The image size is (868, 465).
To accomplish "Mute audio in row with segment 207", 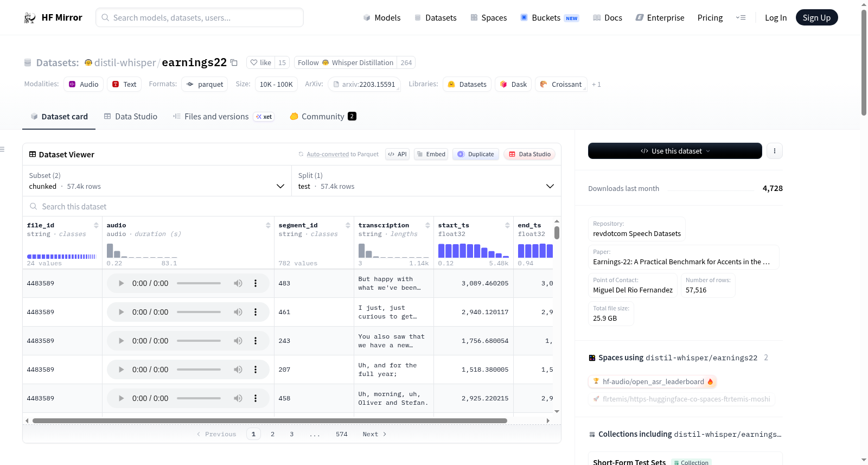I will point(238,370).
